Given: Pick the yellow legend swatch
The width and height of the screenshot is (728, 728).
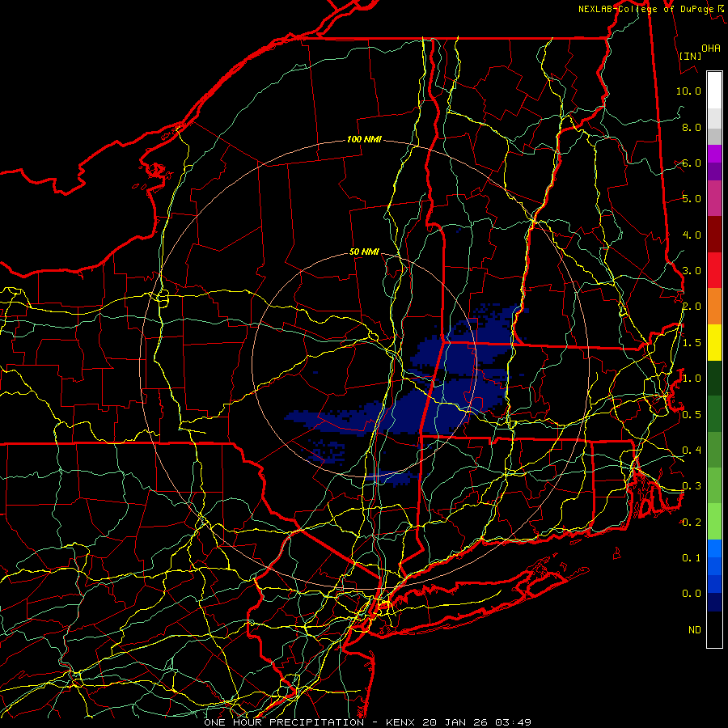Looking at the screenshot, I should click(x=714, y=342).
